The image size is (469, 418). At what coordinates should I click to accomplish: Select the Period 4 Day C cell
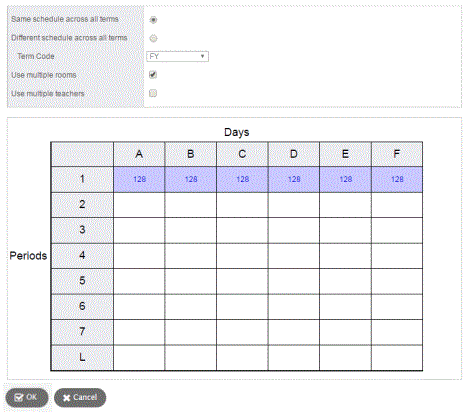[x=242, y=256]
